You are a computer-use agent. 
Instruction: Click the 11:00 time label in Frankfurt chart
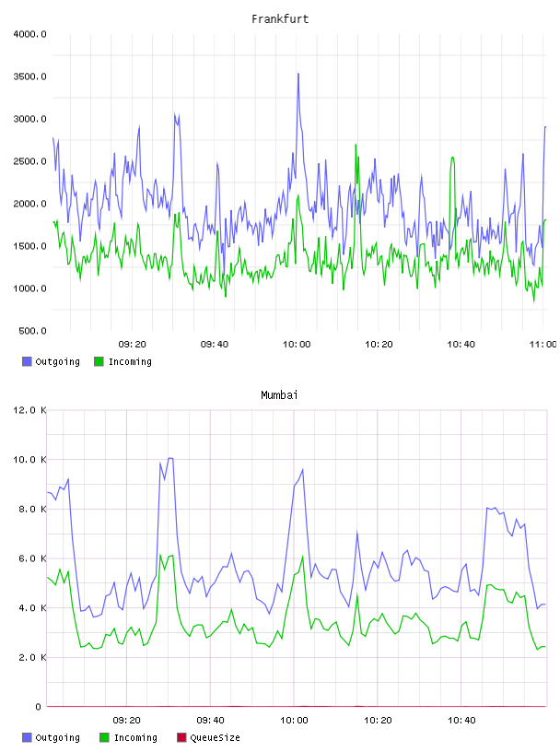543,344
